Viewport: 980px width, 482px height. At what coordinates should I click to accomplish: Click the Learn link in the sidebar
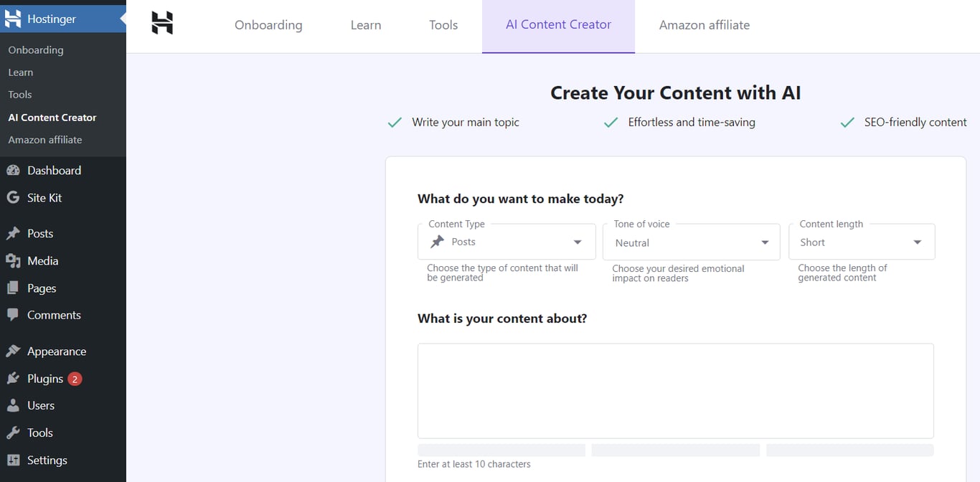pyautogui.click(x=21, y=72)
